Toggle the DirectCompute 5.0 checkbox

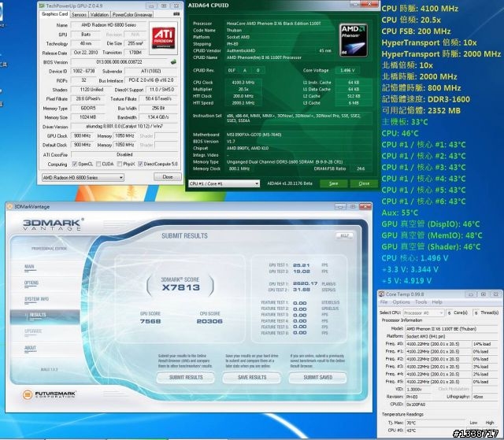tap(140, 165)
